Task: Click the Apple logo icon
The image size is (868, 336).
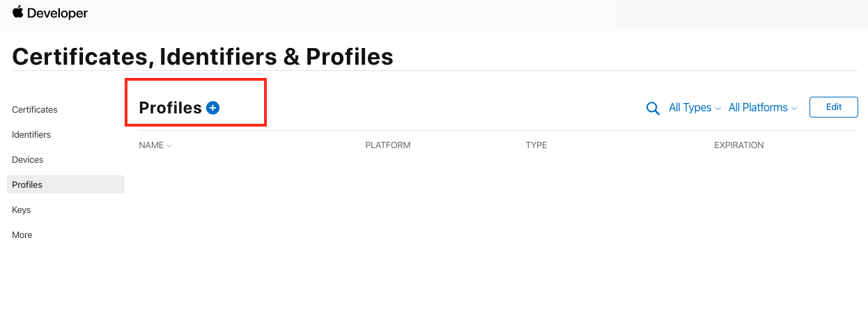Action: (x=18, y=12)
